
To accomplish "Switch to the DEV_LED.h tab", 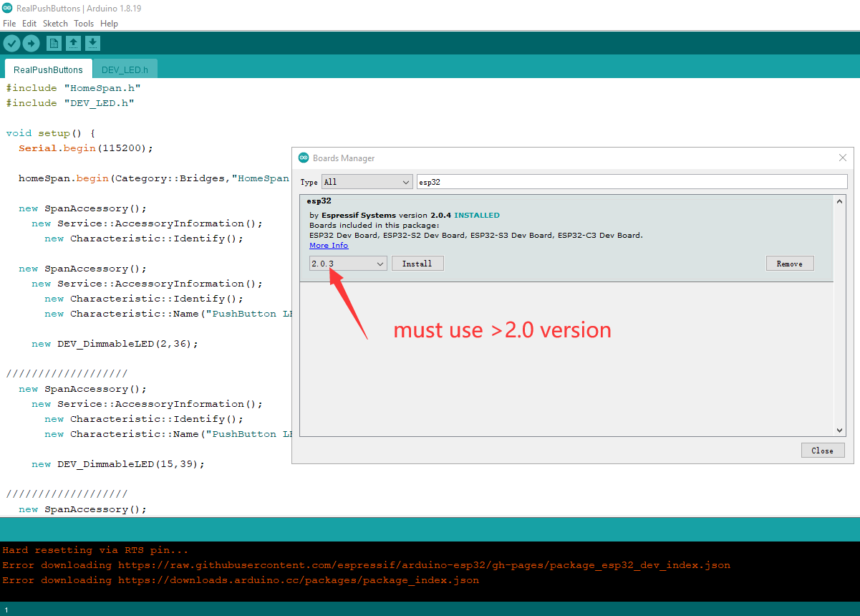I will pos(125,70).
